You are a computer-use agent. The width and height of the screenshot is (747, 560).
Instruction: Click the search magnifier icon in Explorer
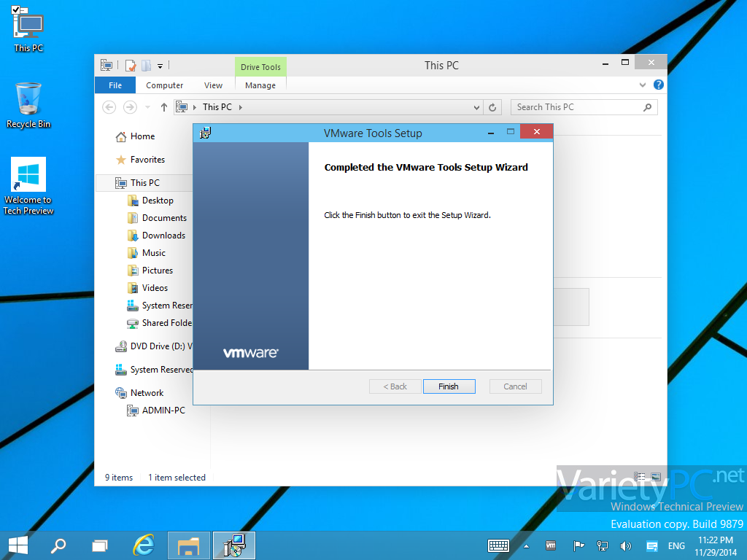click(647, 107)
